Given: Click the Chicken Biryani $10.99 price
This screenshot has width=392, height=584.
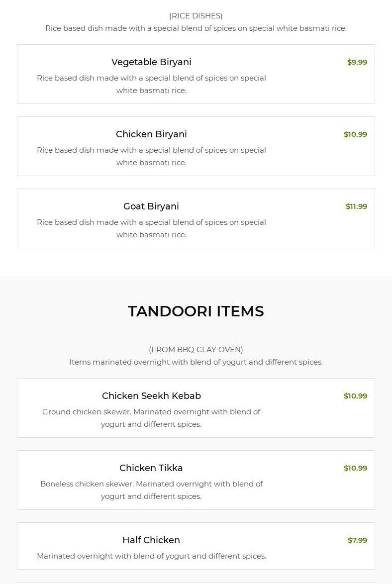Looking at the screenshot, I should (355, 134).
